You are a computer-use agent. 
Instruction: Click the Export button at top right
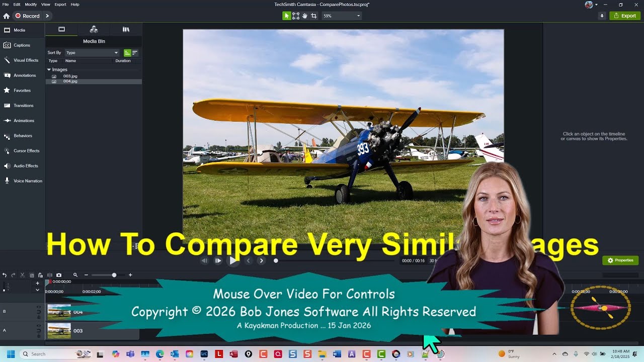tap(625, 16)
